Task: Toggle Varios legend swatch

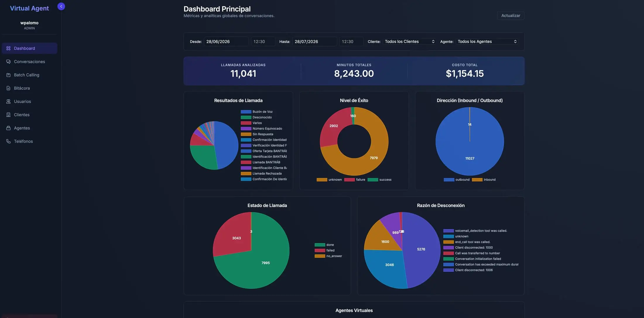Action: (246, 123)
